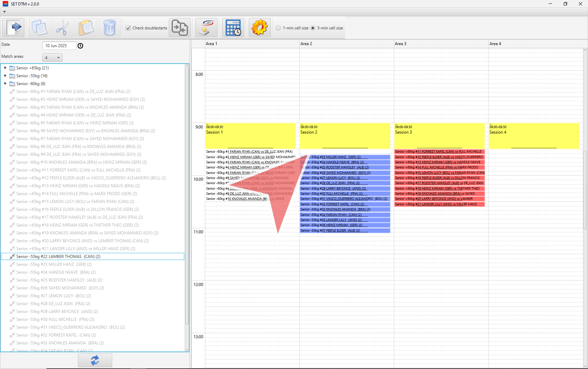This screenshot has width=588, height=369.
Task: Click the export arrow icon in toolbar
Action: tap(14, 28)
